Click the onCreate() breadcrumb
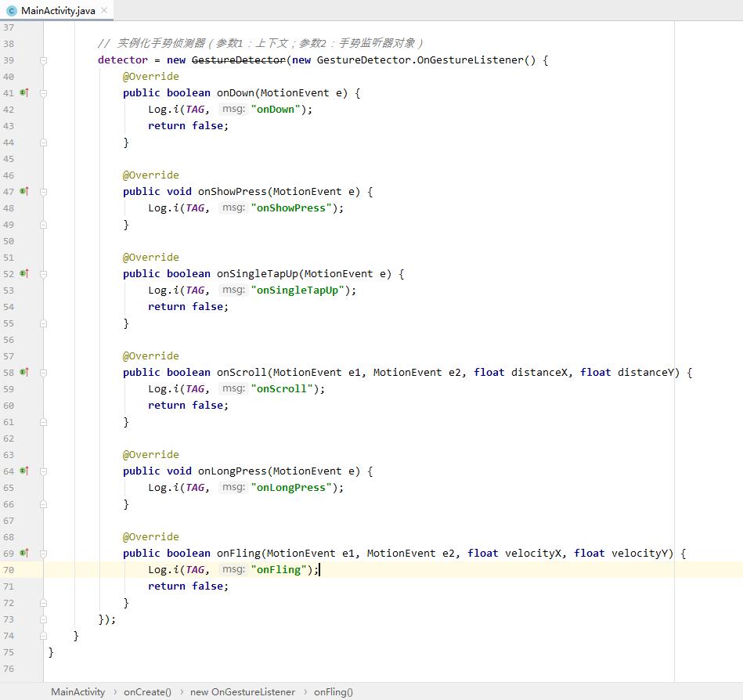The width and height of the screenshot is (743, 700). (147, 692)
